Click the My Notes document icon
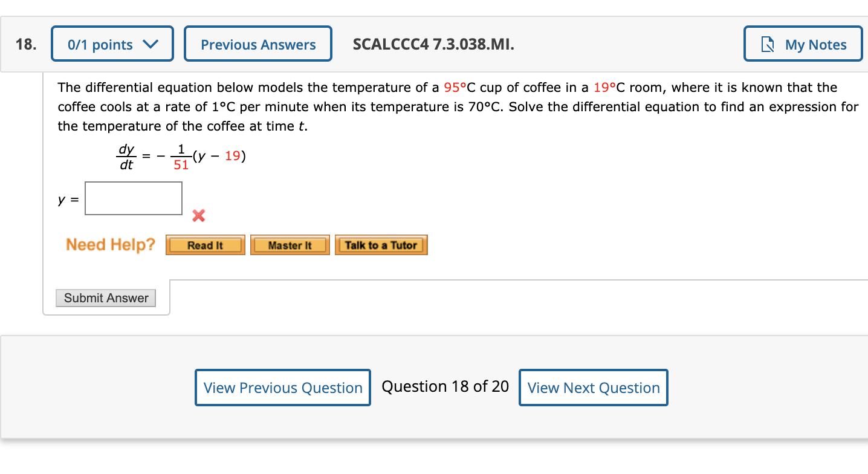This screenshot has width=868, height=474. pos(768,44)
